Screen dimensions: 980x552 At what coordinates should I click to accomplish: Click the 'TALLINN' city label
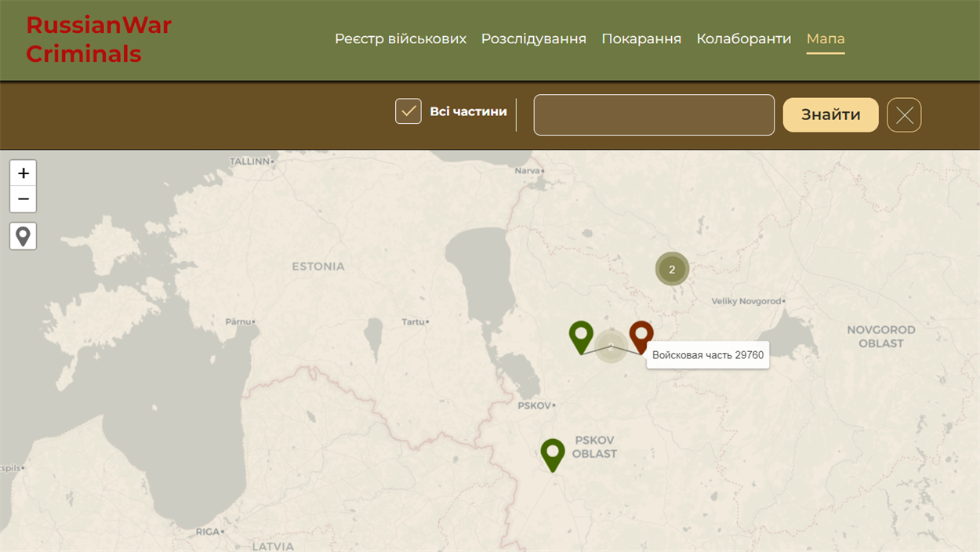click(250, 161)
